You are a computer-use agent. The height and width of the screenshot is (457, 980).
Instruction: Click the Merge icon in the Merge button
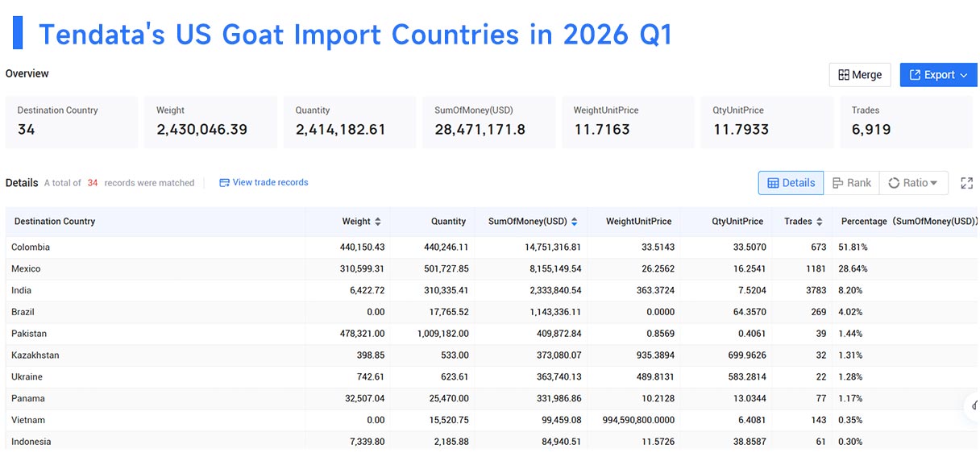pos(844,75)
